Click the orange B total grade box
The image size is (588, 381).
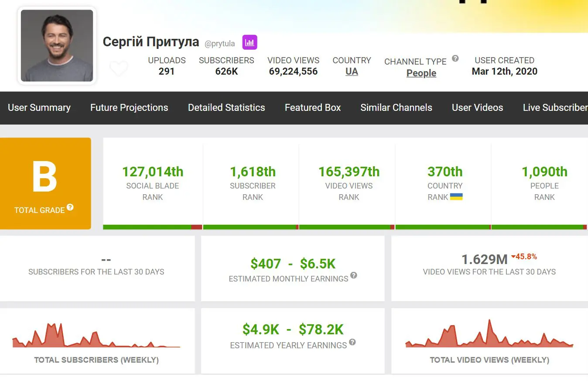pyautogui.click(x=45, y=183)
